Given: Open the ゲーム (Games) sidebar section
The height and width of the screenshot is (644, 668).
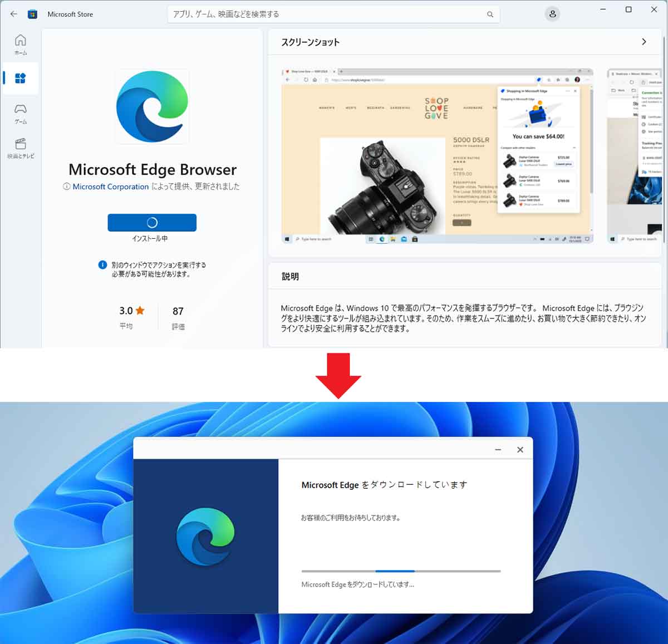Looking at the screenshot, I should [21, 114].
